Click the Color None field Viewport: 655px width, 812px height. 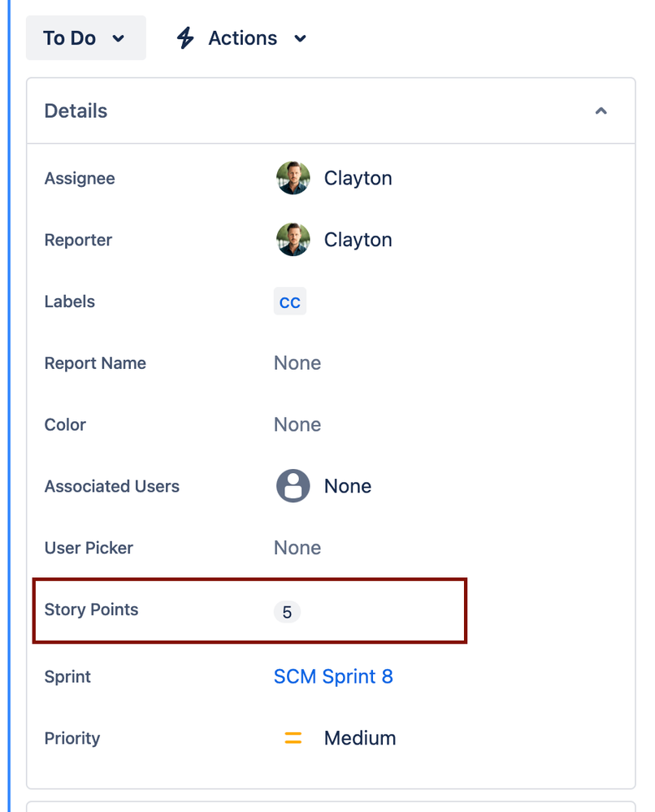297,424
